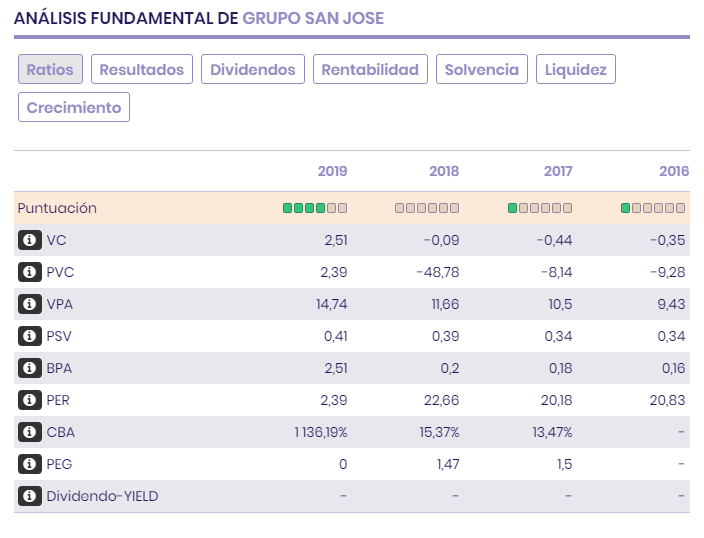Select the Crecimiento tab

coord(74,107)
